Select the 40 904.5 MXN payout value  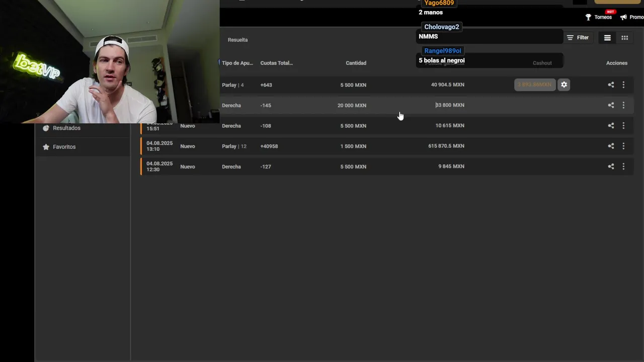(x=448, y=84)
